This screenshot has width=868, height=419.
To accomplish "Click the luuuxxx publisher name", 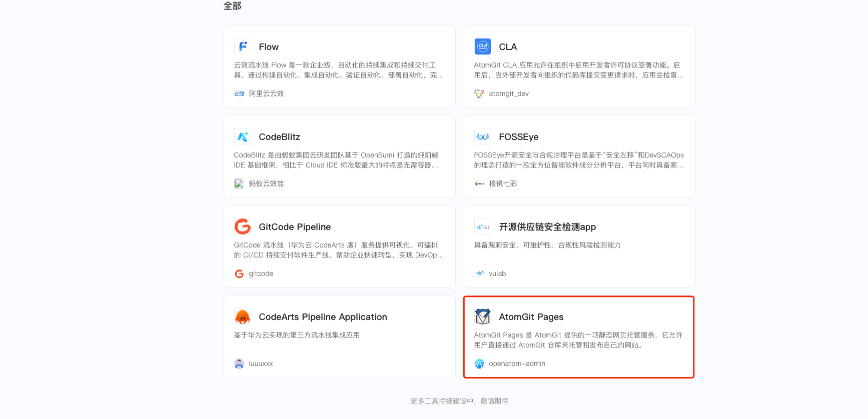I will tap(261, 363).
